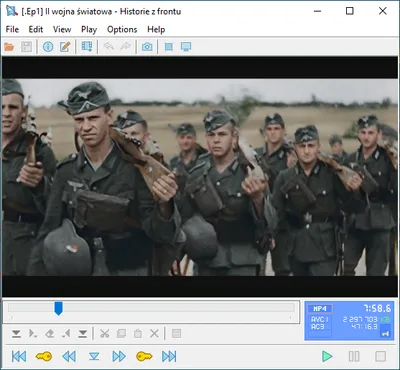This screenshot has width=400, height=370.
Task: Jump to the end of the video
Action: 169,357
